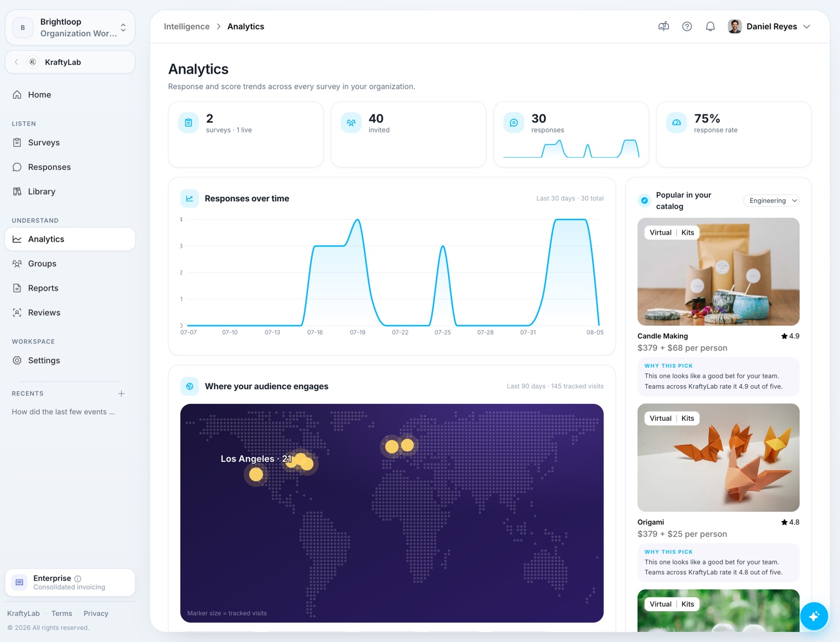The height and width of the screenshot is (642, 840).
Task: Open the Responses sidebar item
Action: click(70, 167)
